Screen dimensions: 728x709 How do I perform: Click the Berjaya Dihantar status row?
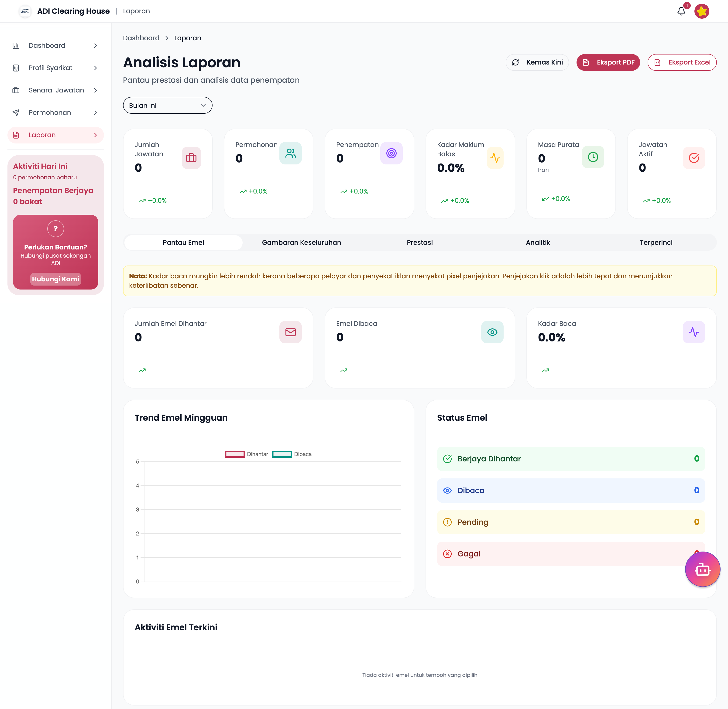tap(570, 459)
